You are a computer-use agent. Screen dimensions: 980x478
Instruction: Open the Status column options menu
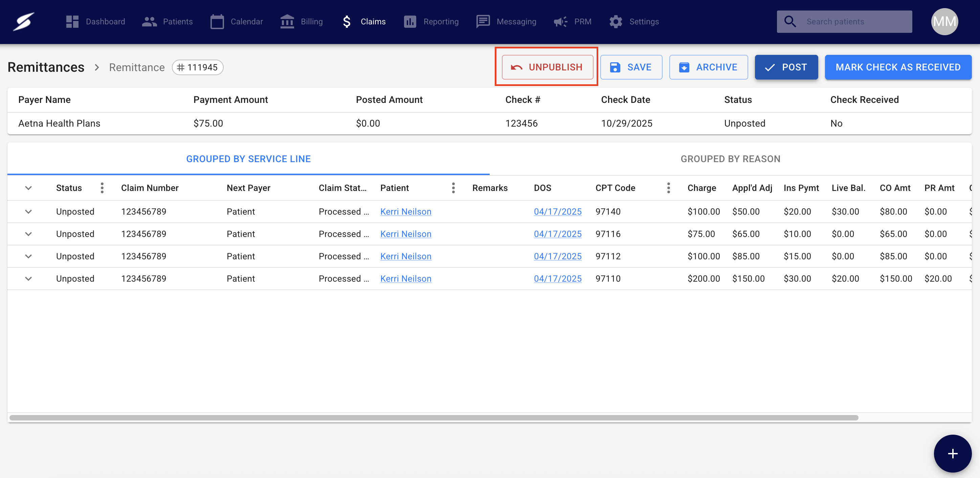pos(102,188)
